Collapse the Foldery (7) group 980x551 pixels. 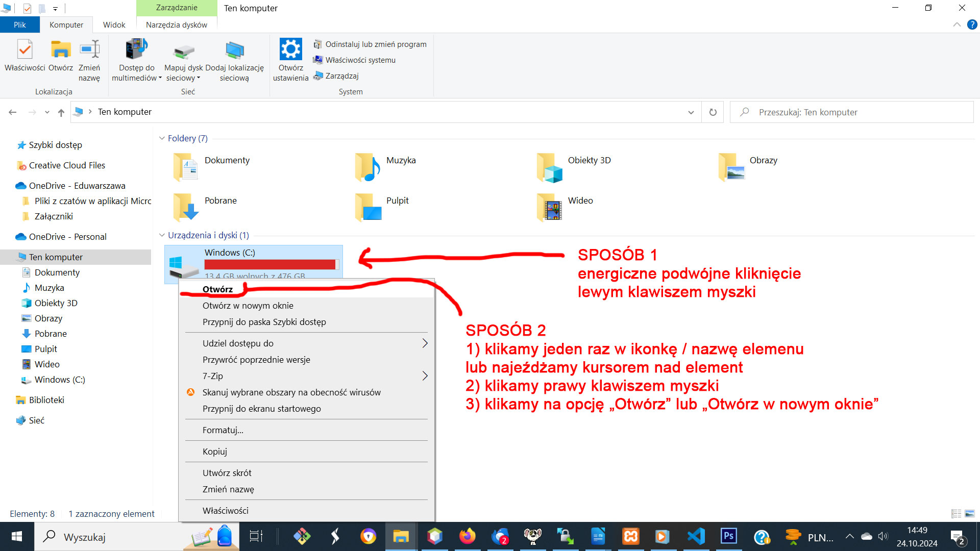click(x=162, y=138)
